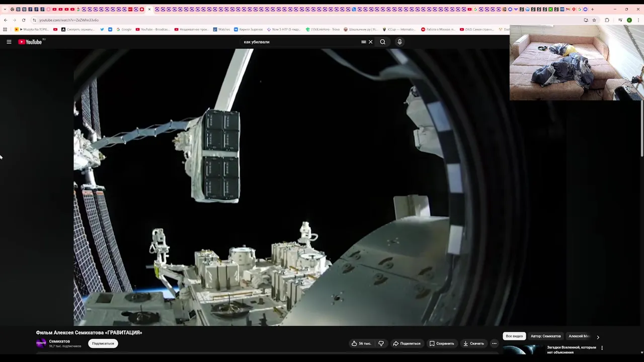Select the 'Автор: Семихатов' filter chip

pos(545,336)
